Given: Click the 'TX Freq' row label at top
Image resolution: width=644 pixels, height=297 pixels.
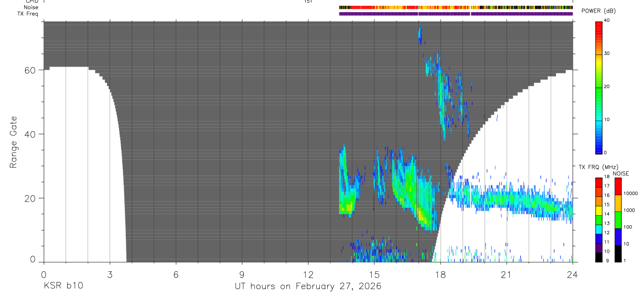Looking at the screenshot, I should click(x=28, y=14).
